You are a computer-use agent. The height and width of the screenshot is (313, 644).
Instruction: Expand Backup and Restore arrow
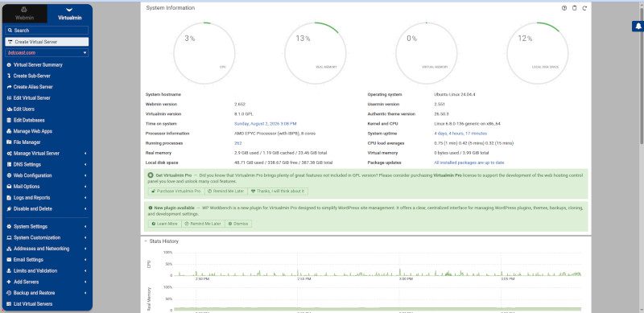pos(85,293)
